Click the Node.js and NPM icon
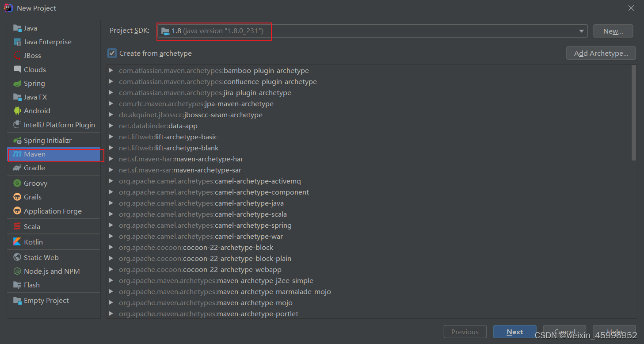Image resolution: width=644 pixels, height=344 pixels. [17, 271]
